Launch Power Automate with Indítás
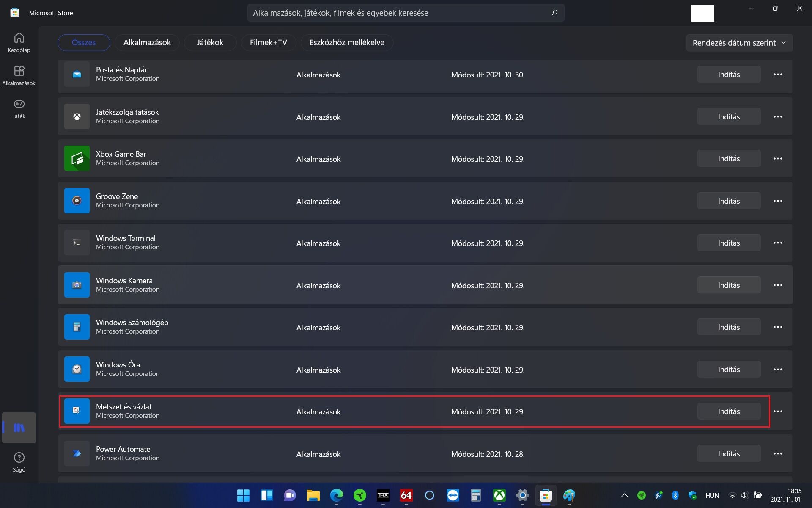The height and width of the screenshot is (508, 812). [729, 453]
